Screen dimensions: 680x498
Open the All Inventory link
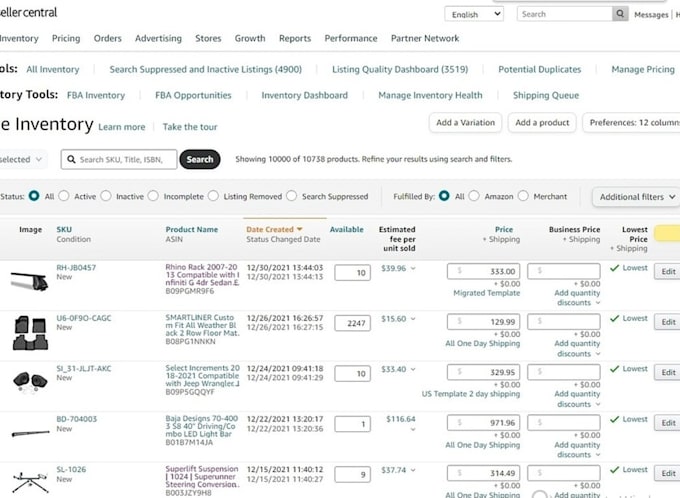53,69
